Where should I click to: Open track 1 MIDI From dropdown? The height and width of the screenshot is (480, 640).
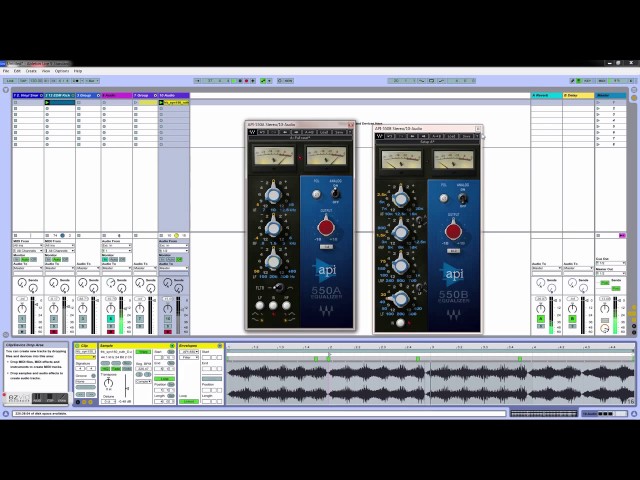point(28,246)
